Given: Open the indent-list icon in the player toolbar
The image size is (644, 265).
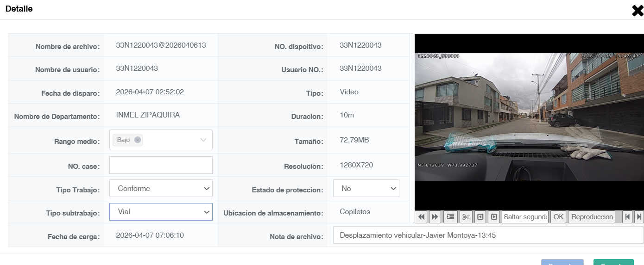Looking at the screenshot, I should click(x=450, y=217).
